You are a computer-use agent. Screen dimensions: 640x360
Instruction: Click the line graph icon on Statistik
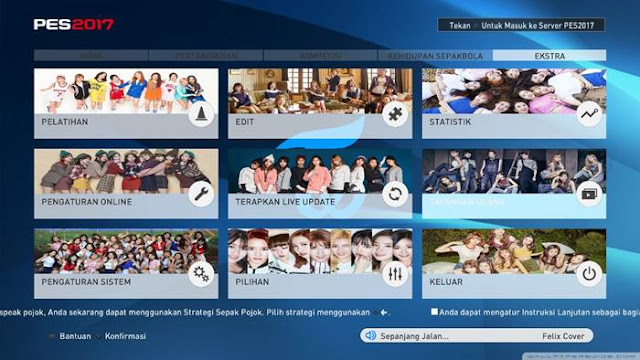click(x=589, y=114)
